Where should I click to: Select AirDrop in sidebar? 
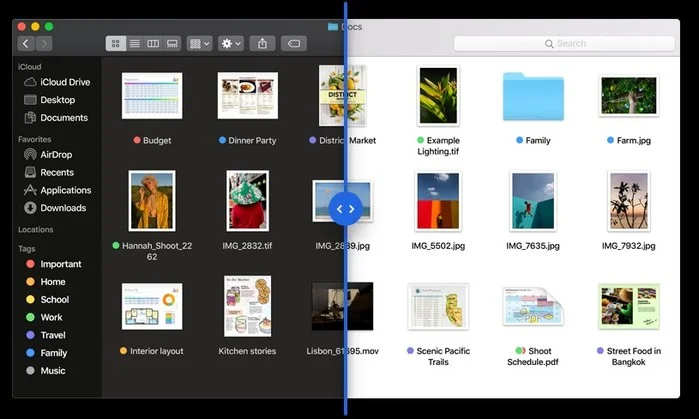(48, 155)
